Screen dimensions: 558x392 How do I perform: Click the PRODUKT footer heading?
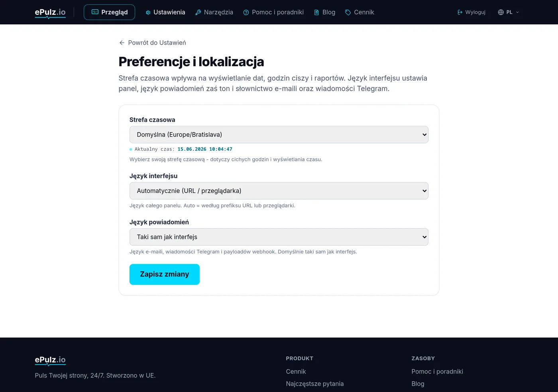(x=300, y=359)
